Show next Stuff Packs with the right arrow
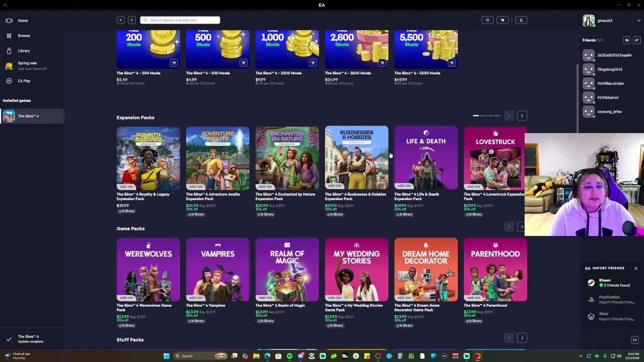Screen dimensions: 644x362 pyautogui.click(x=522, y=338)
